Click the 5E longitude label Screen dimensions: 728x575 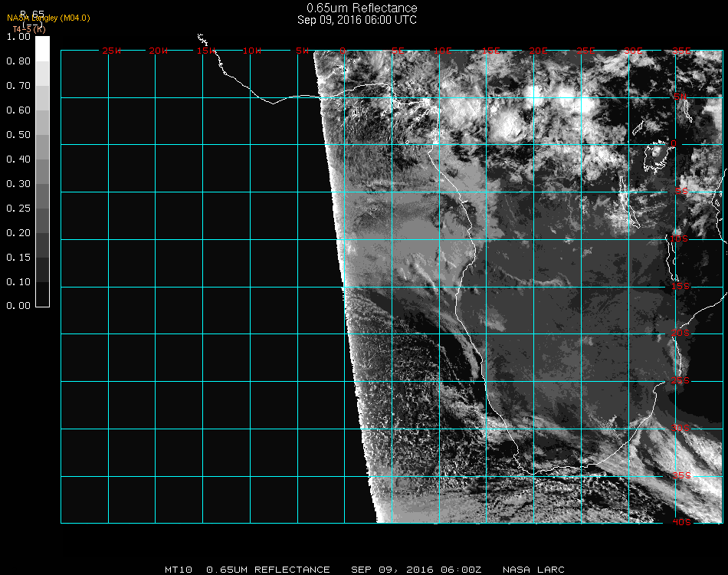[398, 51]
